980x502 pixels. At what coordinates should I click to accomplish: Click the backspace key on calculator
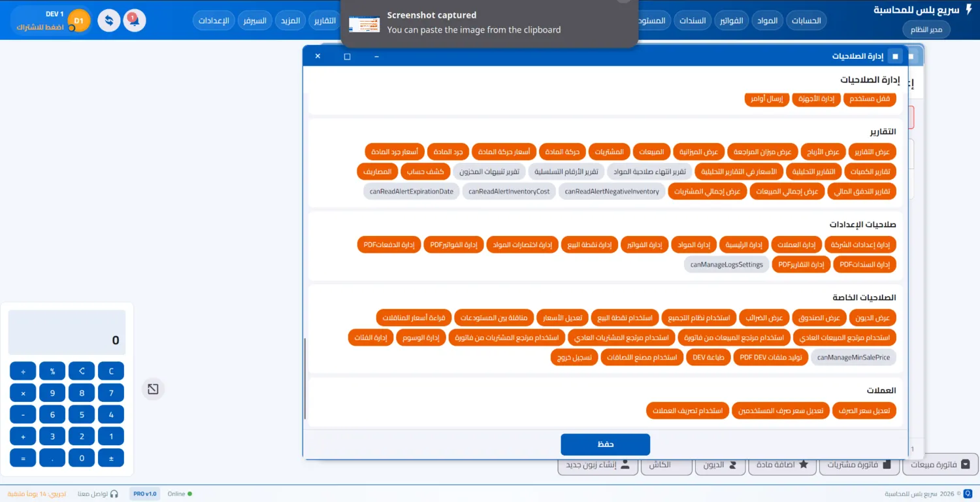click(82, 371)
